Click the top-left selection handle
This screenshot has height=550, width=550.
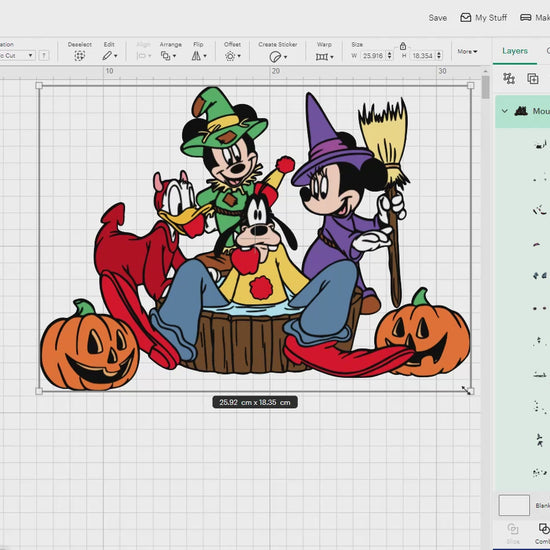pyautogui.click(x=39, y=86)
